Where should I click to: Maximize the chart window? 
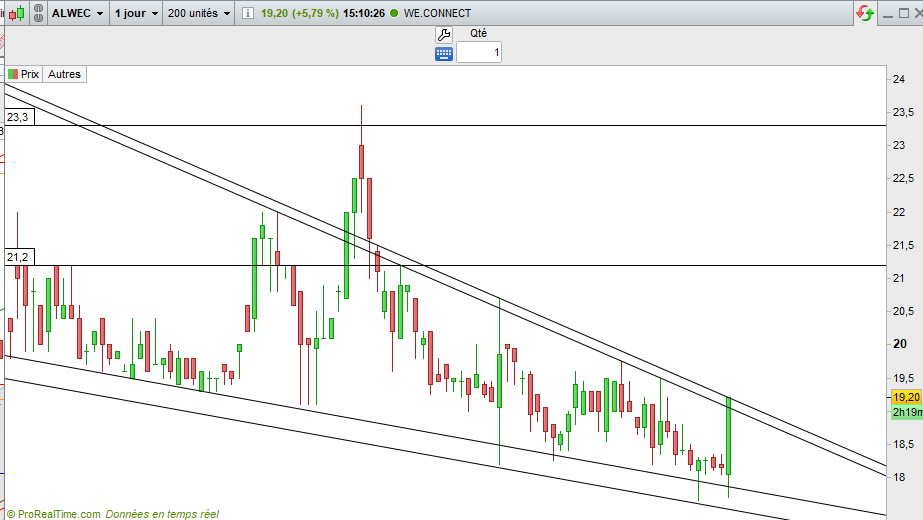click(x=904, y=13)
